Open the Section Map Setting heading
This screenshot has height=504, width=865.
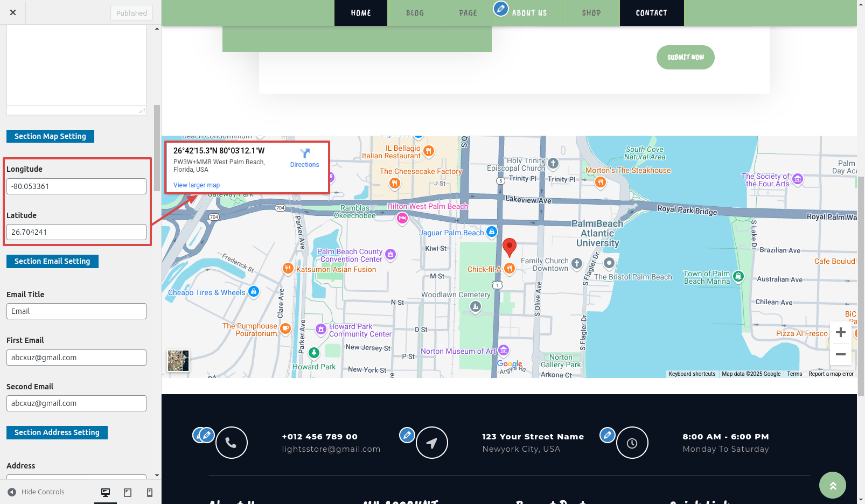(50, 136)
